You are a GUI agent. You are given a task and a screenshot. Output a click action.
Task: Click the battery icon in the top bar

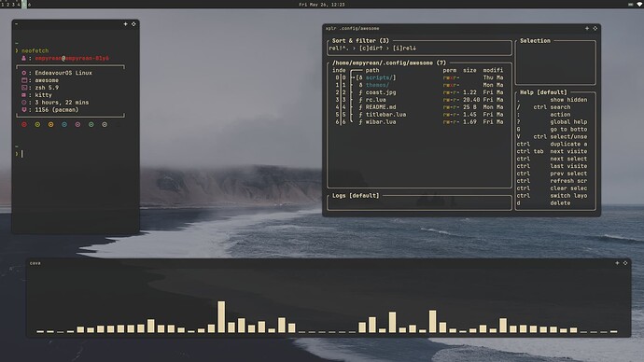tap(630, 4)
